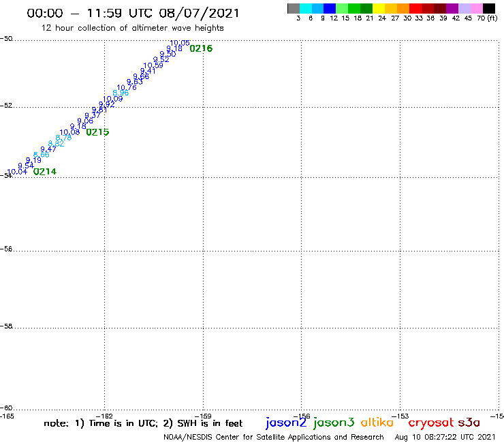Image resolution: width=504 pixels, height=443 pixels.
Task: Select the cyan legend color block
Action: 306,8
